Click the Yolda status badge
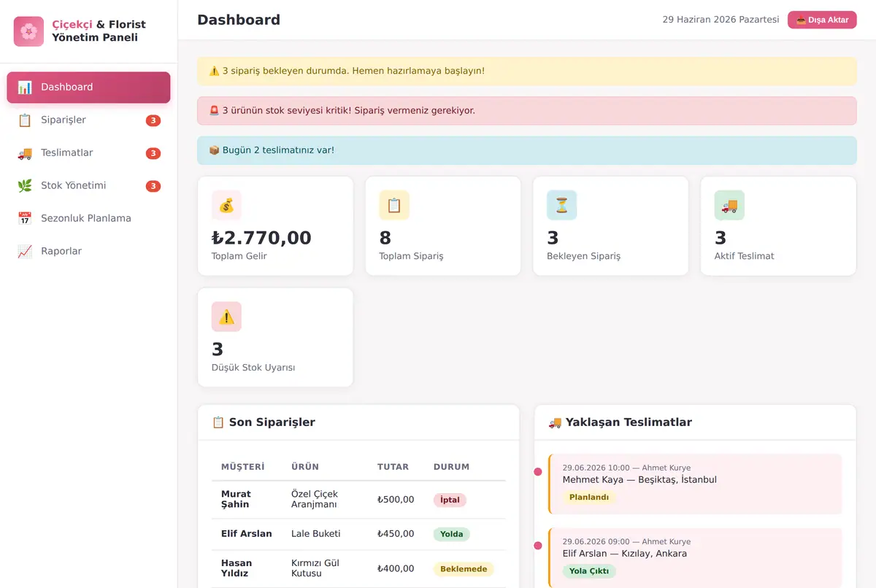 (x=452, y=534)
